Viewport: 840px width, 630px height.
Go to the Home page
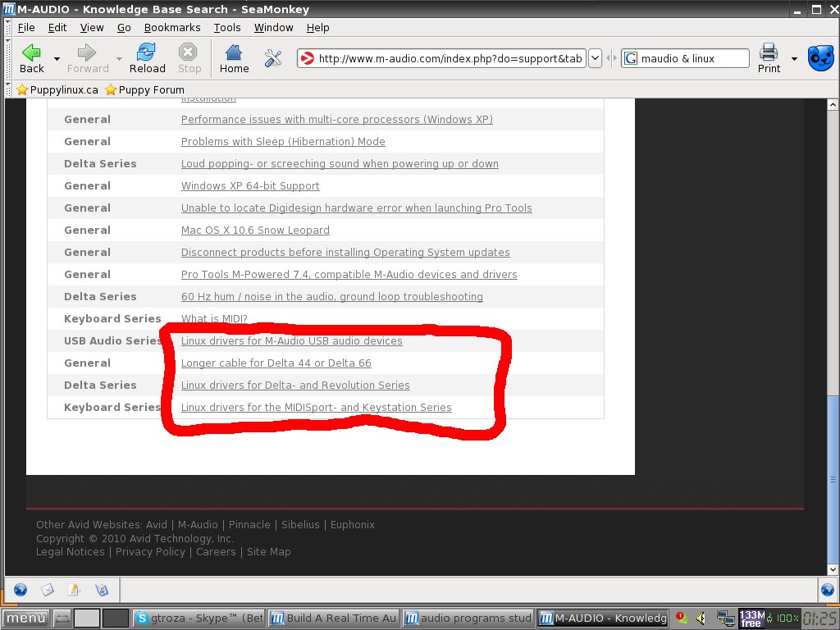click(234, 58)
